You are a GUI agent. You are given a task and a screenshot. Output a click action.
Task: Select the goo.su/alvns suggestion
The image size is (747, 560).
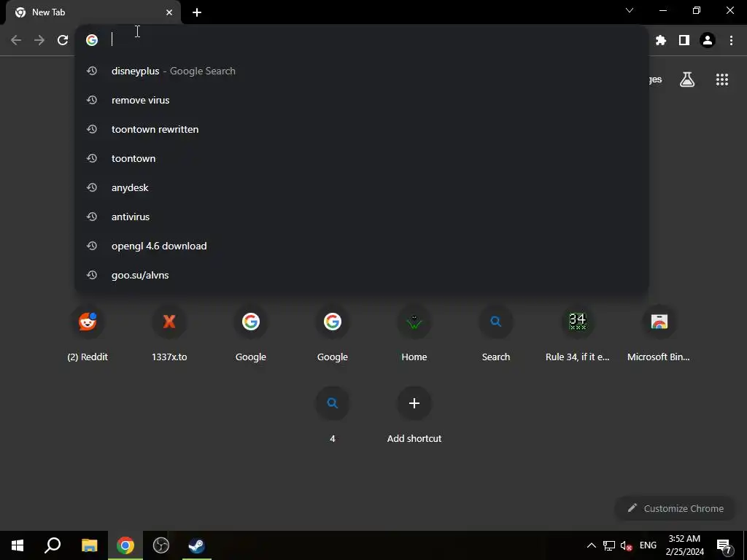tap(362, 275)
